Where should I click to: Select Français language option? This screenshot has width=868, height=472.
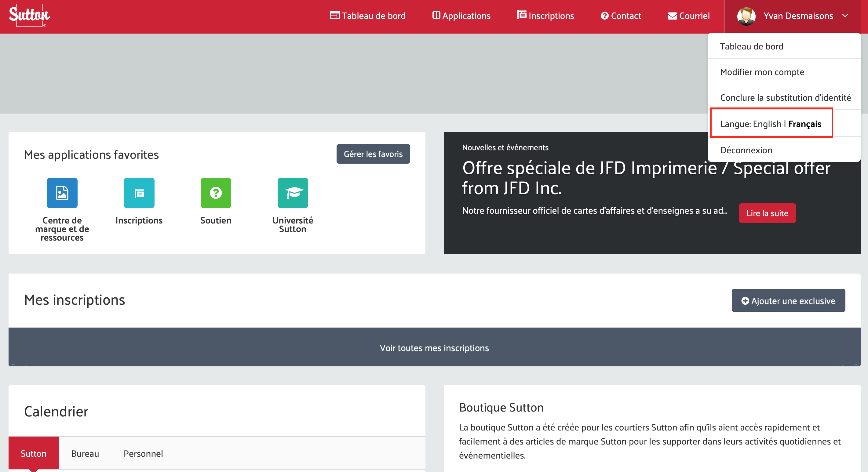805,124
